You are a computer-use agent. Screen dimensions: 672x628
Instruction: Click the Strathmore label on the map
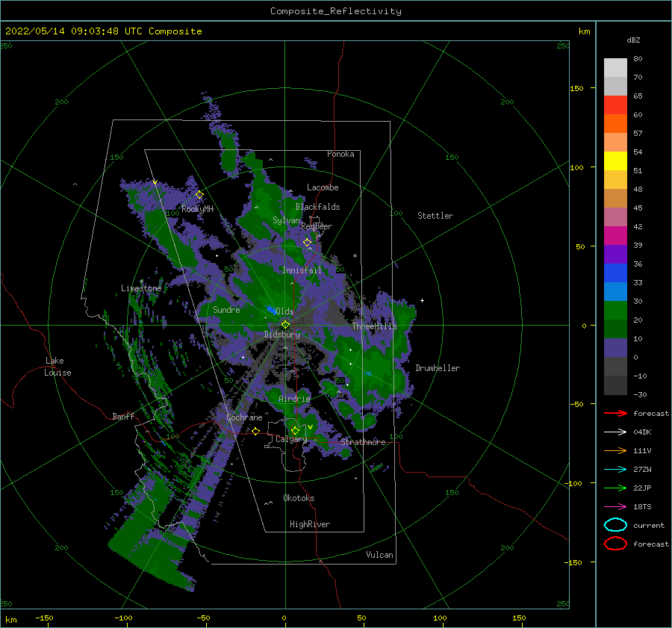363,442
